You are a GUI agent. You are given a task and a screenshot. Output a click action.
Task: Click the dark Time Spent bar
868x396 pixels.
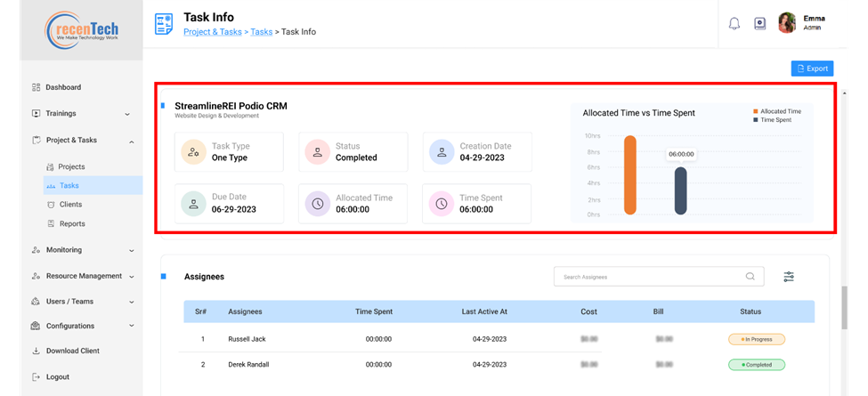point(681,190)
